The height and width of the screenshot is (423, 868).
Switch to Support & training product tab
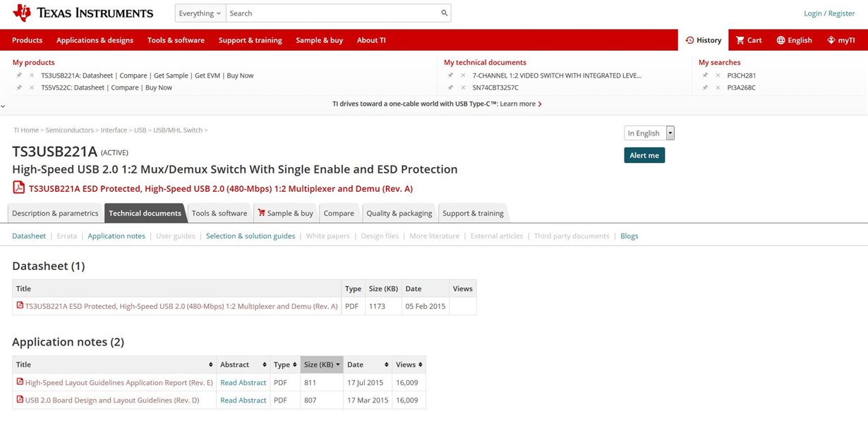(473, 213)
